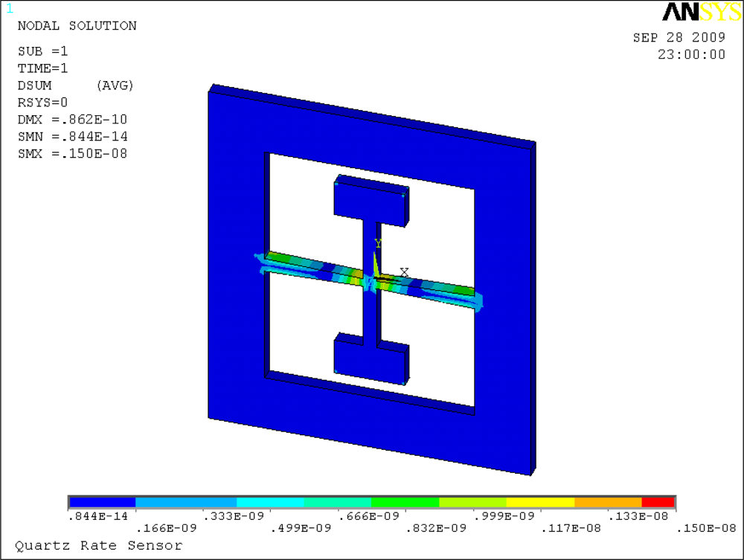Click the NODAL SOLUTION heading
This screenshot has width=744, height=560.
tap(77, 25)
